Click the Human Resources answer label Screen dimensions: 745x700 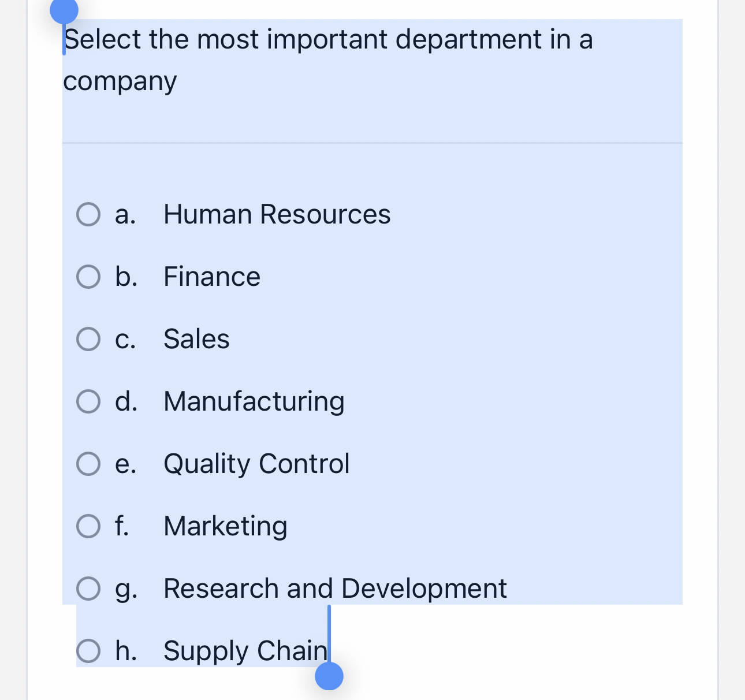click(x=277, y=214)
